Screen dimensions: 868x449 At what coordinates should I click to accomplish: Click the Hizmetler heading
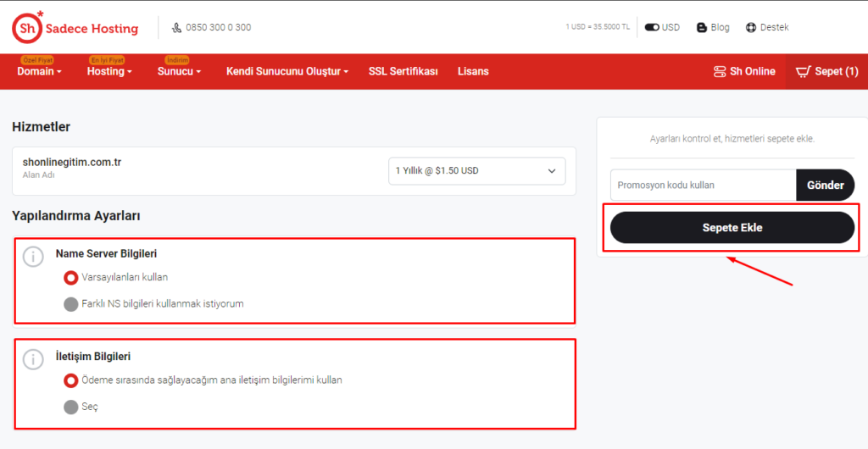pyautogui.click(x=41, y=126)
